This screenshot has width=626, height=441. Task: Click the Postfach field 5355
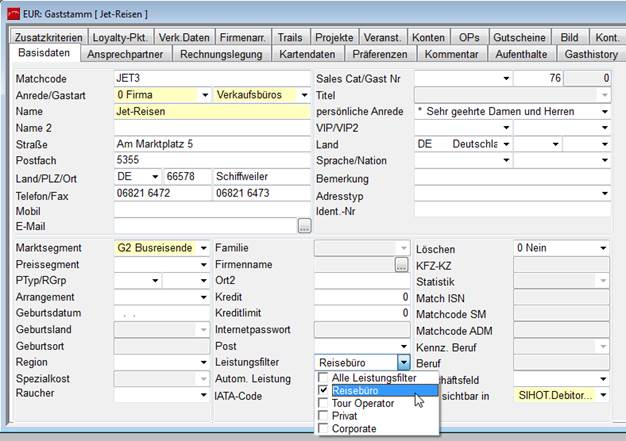click(x=212, y=160)
